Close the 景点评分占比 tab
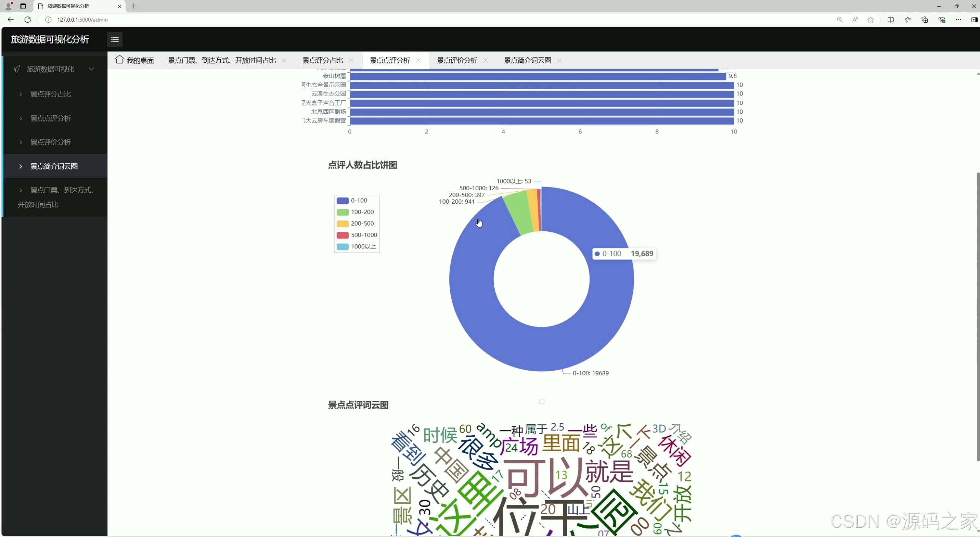Image resolution: width=980 pixels, height=537 pixels. 351,60
